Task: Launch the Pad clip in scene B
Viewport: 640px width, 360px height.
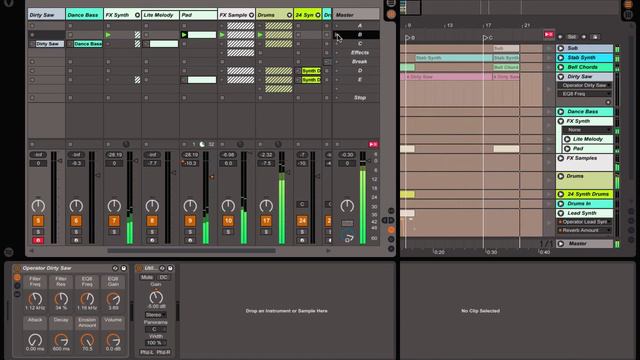Action: pos(184,35)
